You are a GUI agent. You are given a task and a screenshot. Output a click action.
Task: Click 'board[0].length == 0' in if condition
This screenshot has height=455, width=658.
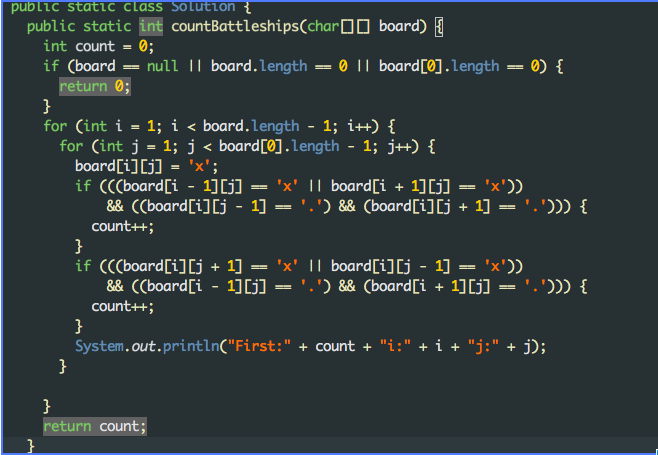tap(459, 66)
